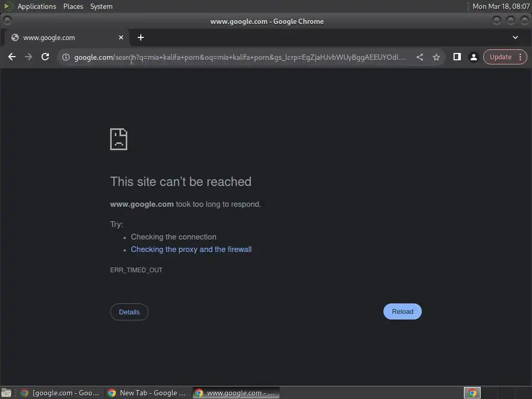Open a new tab with the plus icon
Viewport: 532px width, 399px height.
(x=141, y=37)
